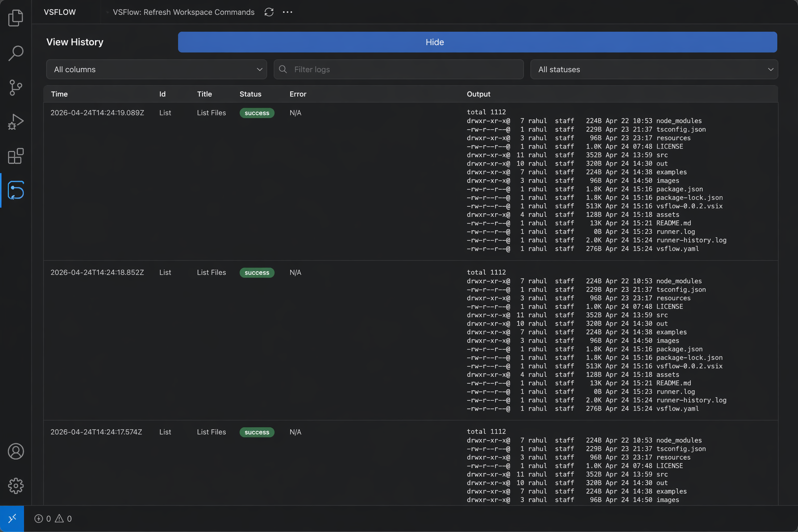Click the success badge on the first log entry

(x=257, y=113)
